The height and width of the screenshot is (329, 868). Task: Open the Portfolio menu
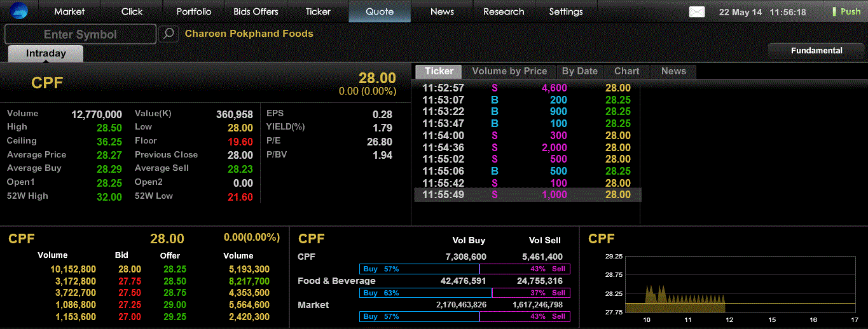[x=194, y=11]
